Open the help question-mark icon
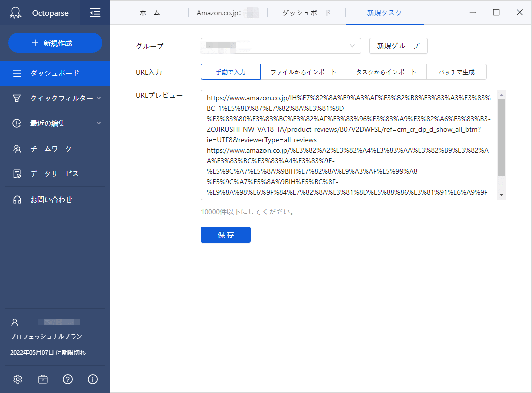This screenshot has height=393, width=532. click(68, 379)
